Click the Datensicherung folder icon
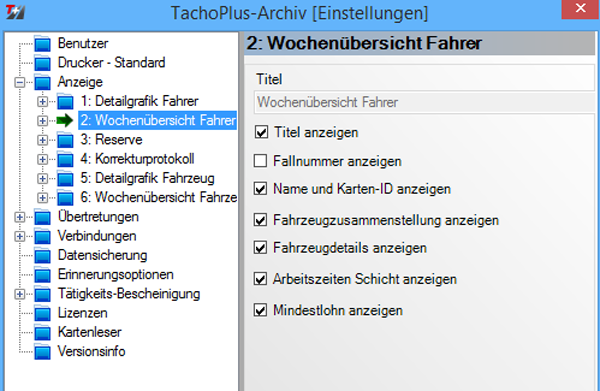The width and height of the screenshot is (600, 391). [x=42, y=256]
